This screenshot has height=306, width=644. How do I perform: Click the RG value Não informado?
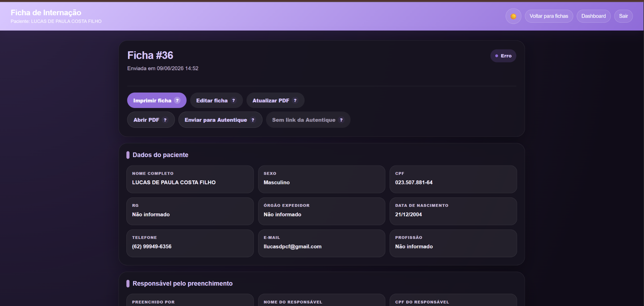point(151,214)
